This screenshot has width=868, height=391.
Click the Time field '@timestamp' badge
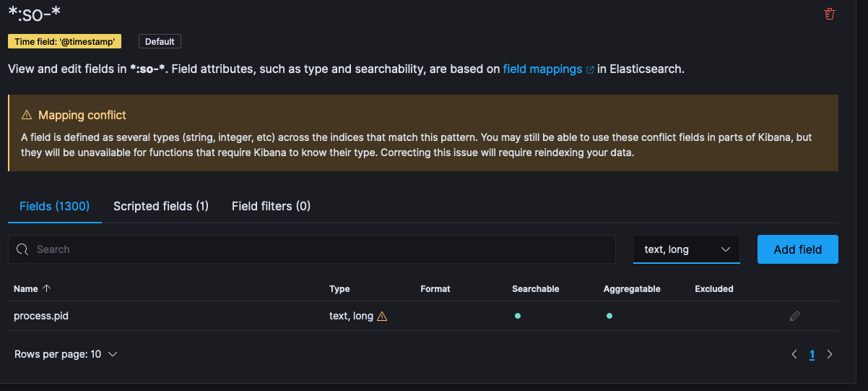[65, 41]
